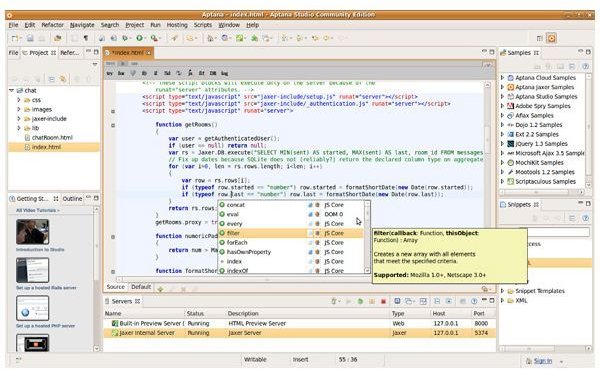Click the green Run toolbar icon

[139, 38]
